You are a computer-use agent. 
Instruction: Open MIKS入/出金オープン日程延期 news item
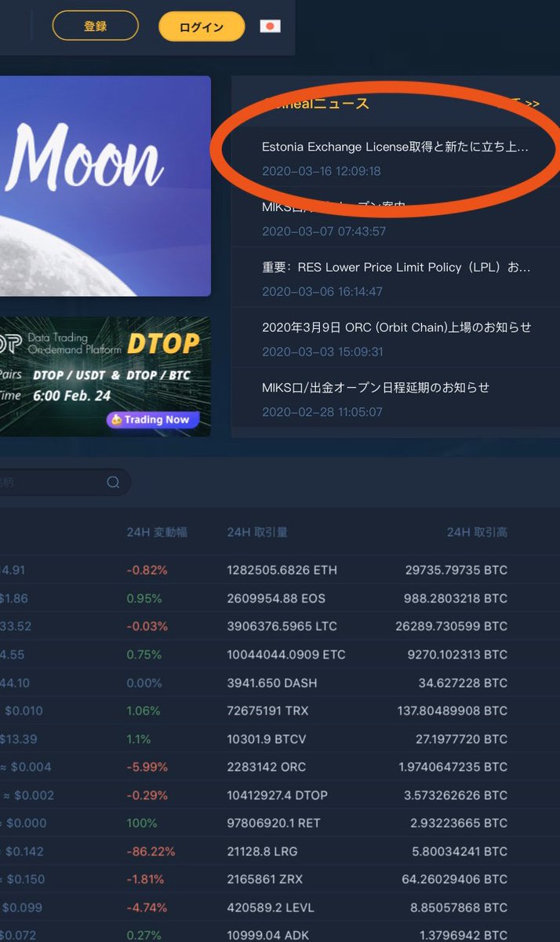tap(376, 387)
